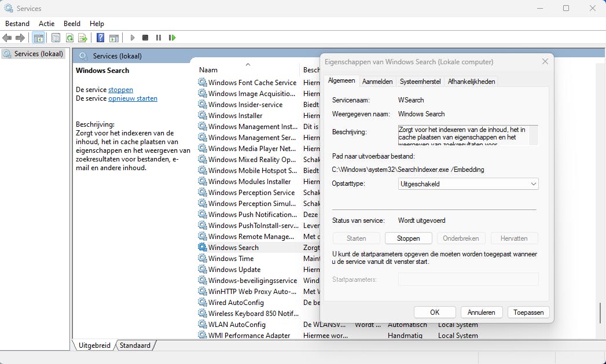
Task: Toggle the show/hide console tree icon
Action: pos(38,38)
